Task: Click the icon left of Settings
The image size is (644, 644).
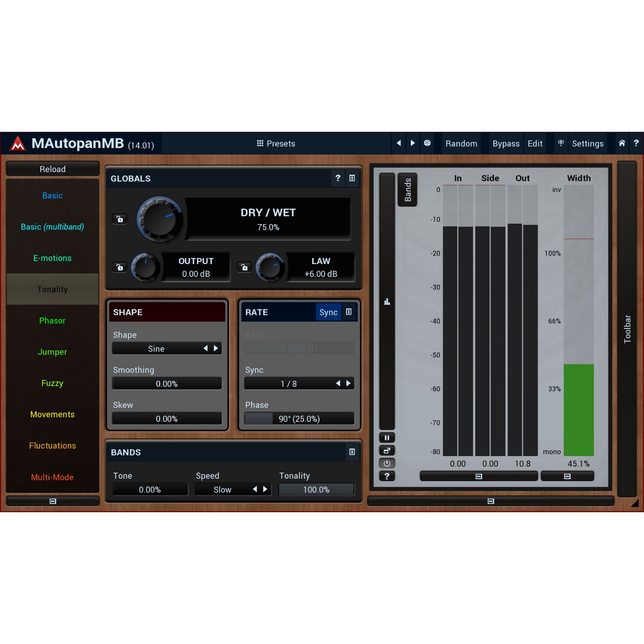Action: [x=561, y=143]
